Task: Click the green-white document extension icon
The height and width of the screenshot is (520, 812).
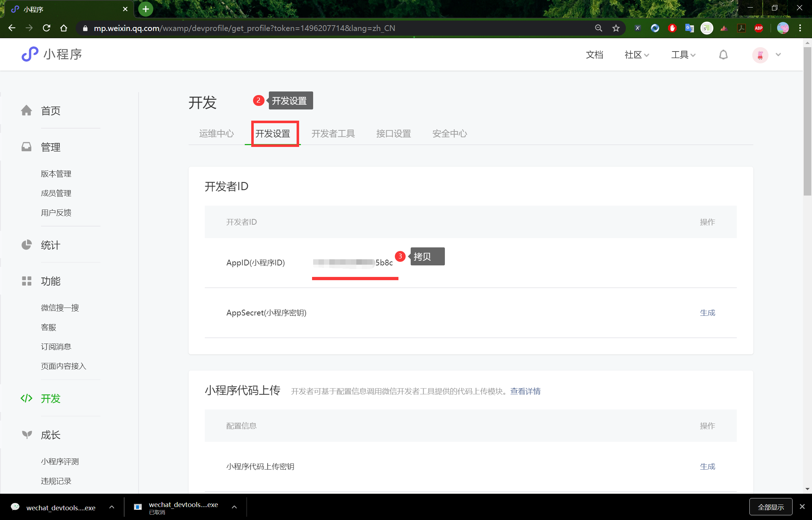Action: [x=707, y=28]
